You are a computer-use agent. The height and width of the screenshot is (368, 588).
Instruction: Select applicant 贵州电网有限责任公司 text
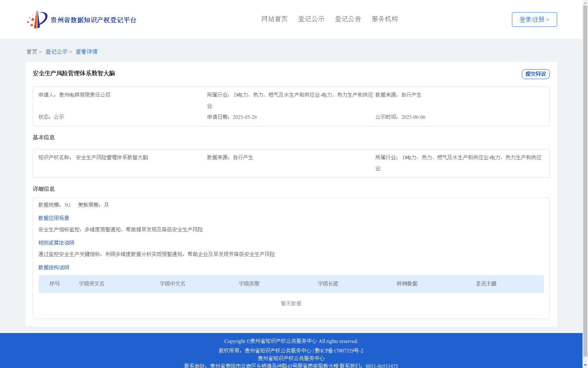tap(85, 95)
